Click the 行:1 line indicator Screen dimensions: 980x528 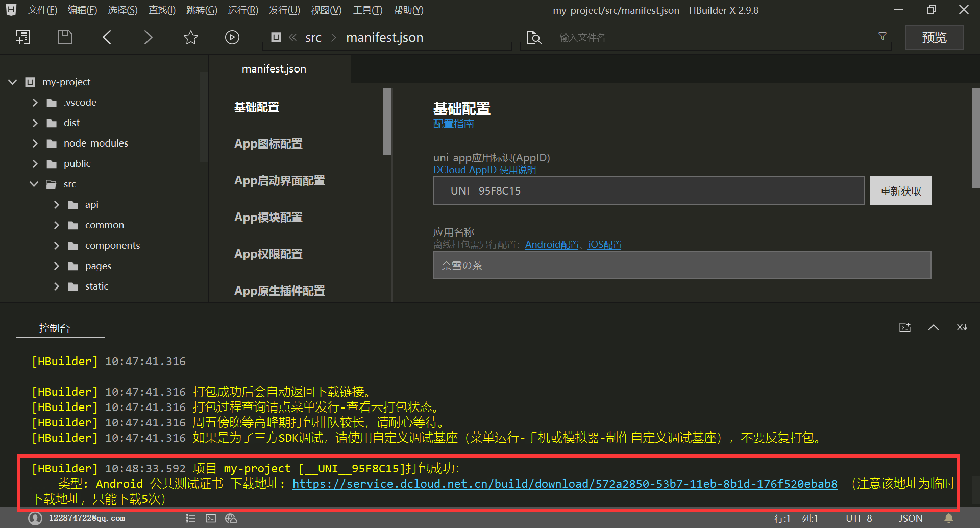pos(782,518)
